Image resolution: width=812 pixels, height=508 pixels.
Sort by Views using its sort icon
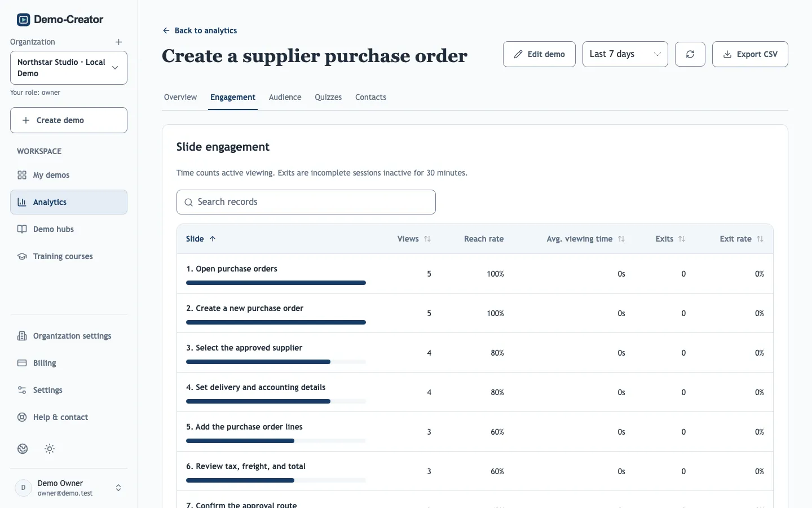[427, 239]
